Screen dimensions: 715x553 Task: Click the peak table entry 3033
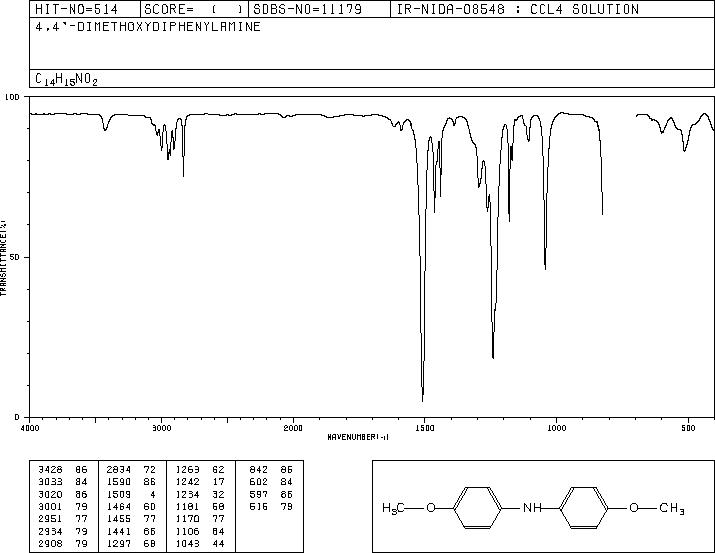click(50, 482)
